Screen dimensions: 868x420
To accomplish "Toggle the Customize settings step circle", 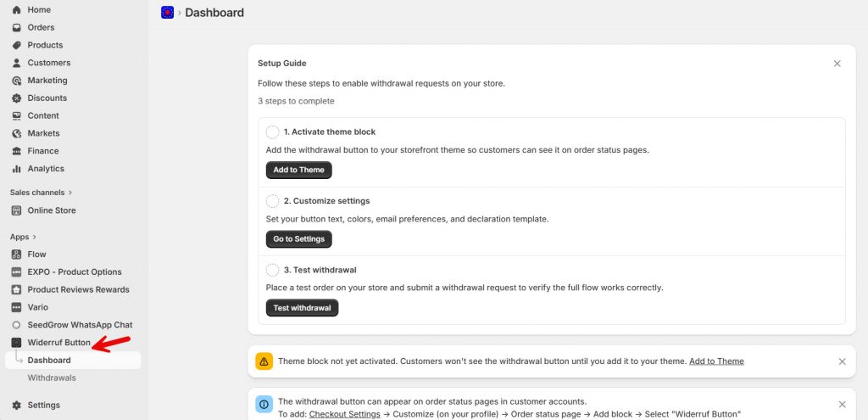I will [x=272, y=201].
